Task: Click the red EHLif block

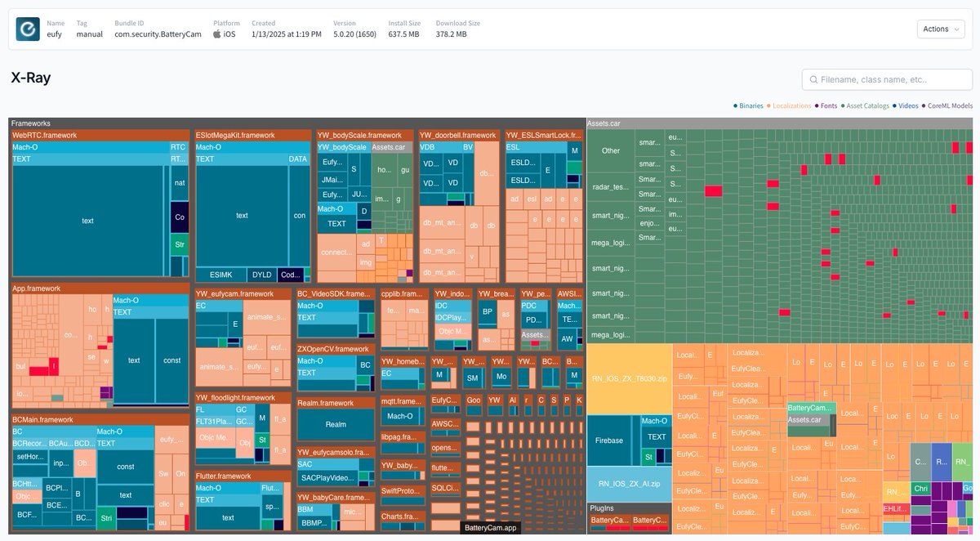Action: click(x=894, y=508)
